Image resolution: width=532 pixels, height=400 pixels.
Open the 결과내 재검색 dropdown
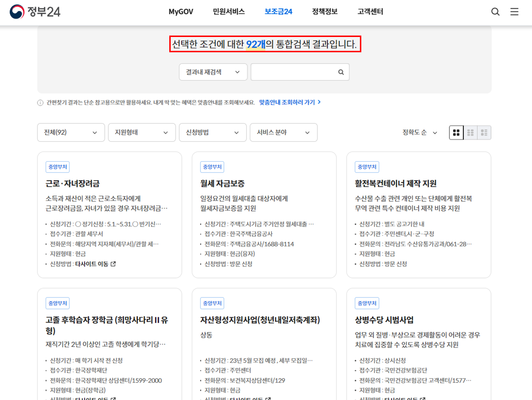click(213, 72)
